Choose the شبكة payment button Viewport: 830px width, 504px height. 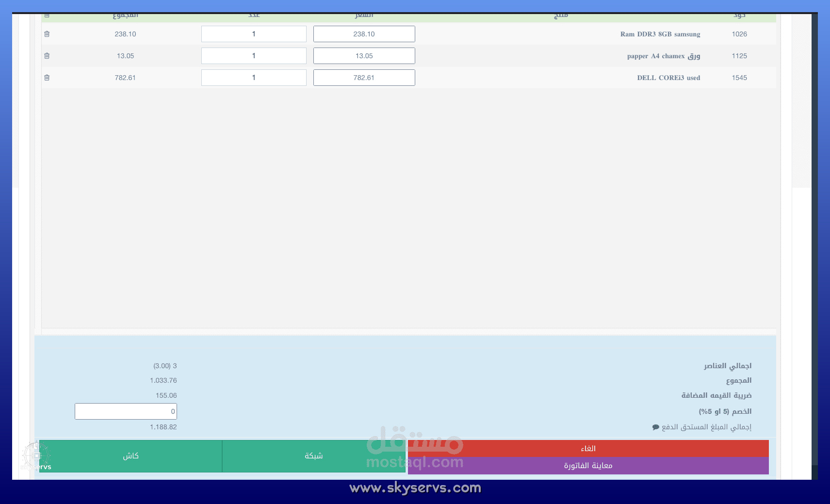click(x=313, y=456)
